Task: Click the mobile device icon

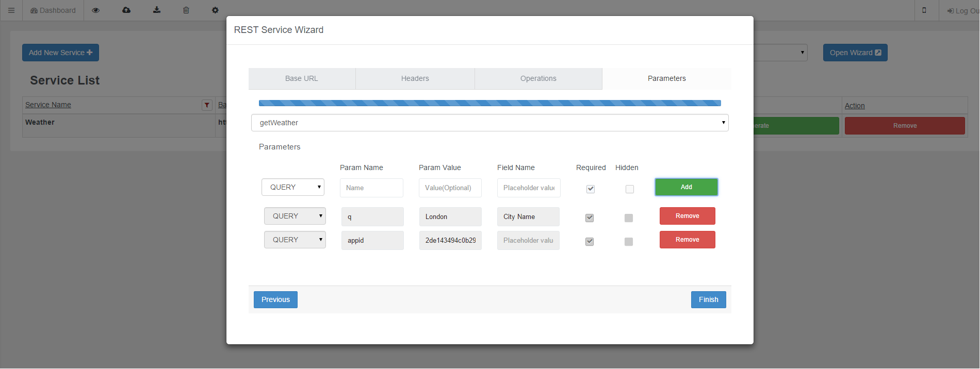Action: coord(924,10)
